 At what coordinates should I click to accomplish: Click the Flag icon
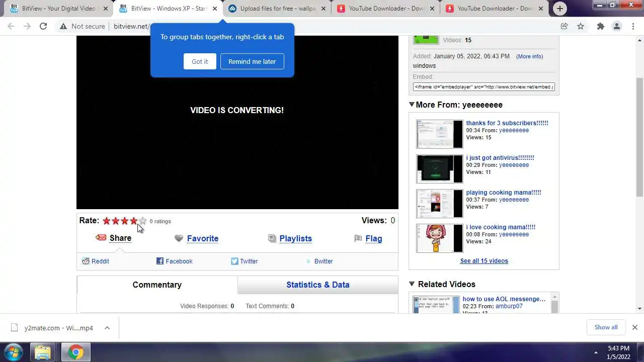358,238
